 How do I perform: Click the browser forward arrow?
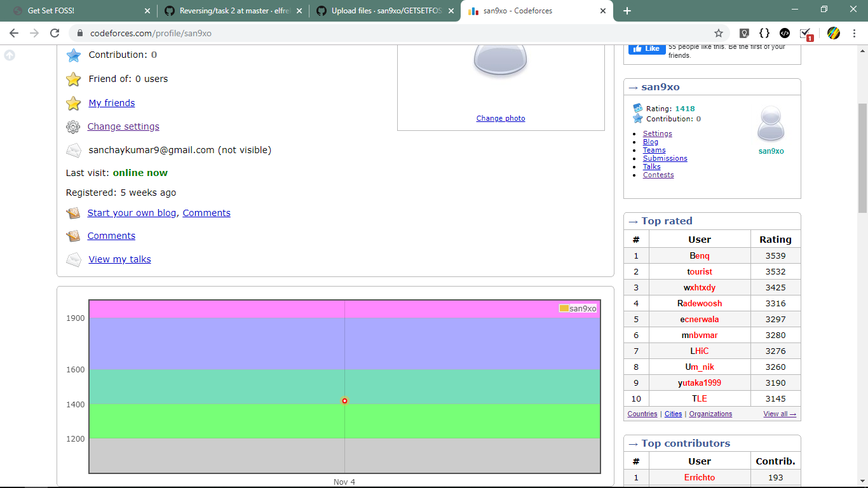click(34, 33)
